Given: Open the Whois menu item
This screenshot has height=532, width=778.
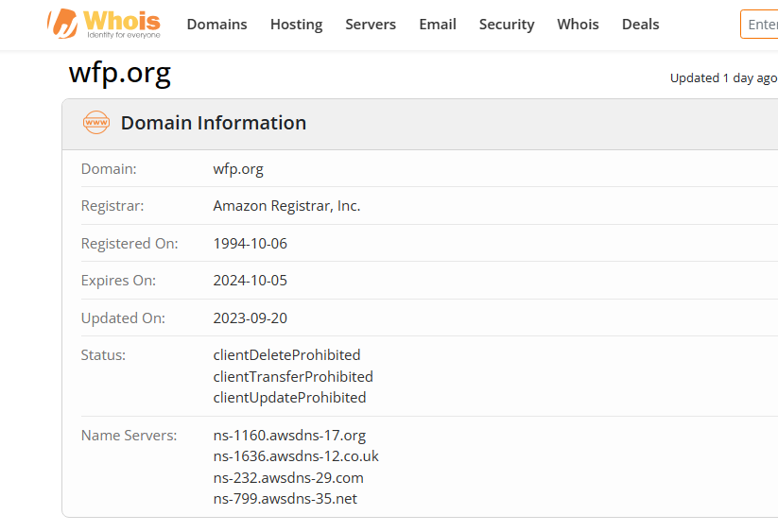Looking at the screenshot, I should (x=578, y=25).
